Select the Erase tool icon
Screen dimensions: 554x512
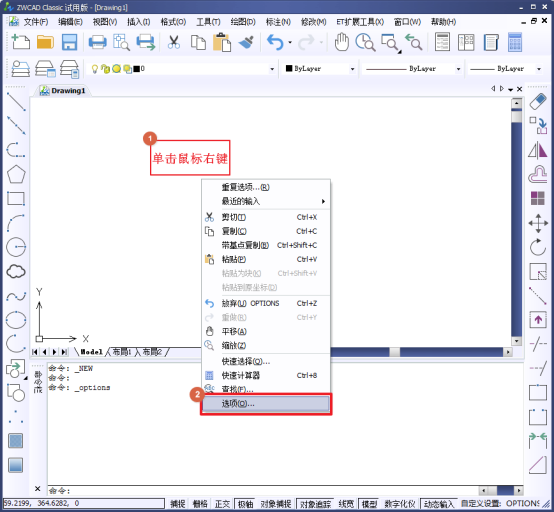coord(538,102)
